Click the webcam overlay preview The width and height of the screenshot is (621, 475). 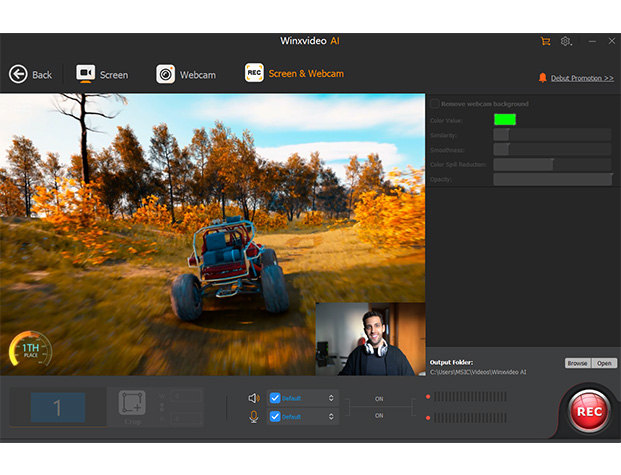[370, 339]
